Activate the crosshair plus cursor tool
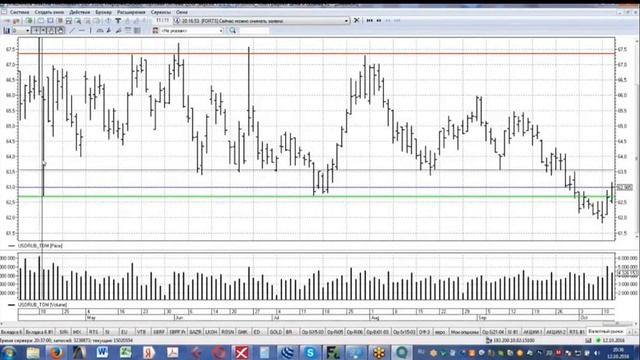The width and height of the screenshot is (640, 360). 36,31
